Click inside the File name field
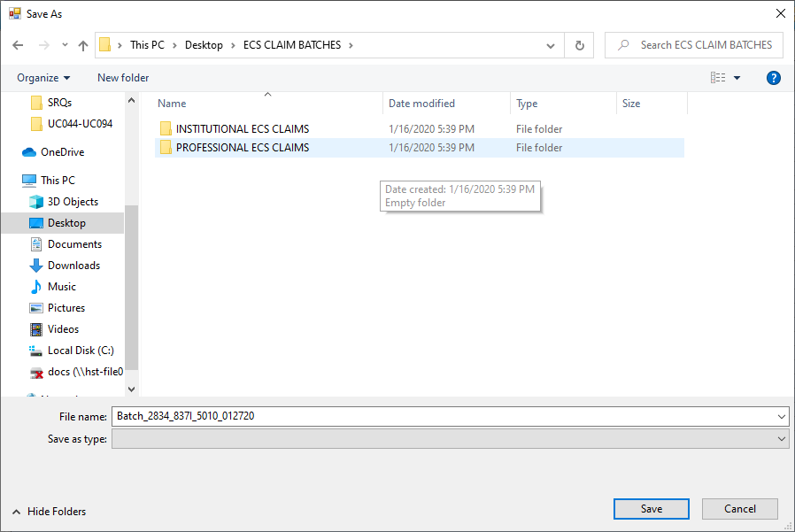The width and height of the screenshot is (795, 532). point(443,416)
